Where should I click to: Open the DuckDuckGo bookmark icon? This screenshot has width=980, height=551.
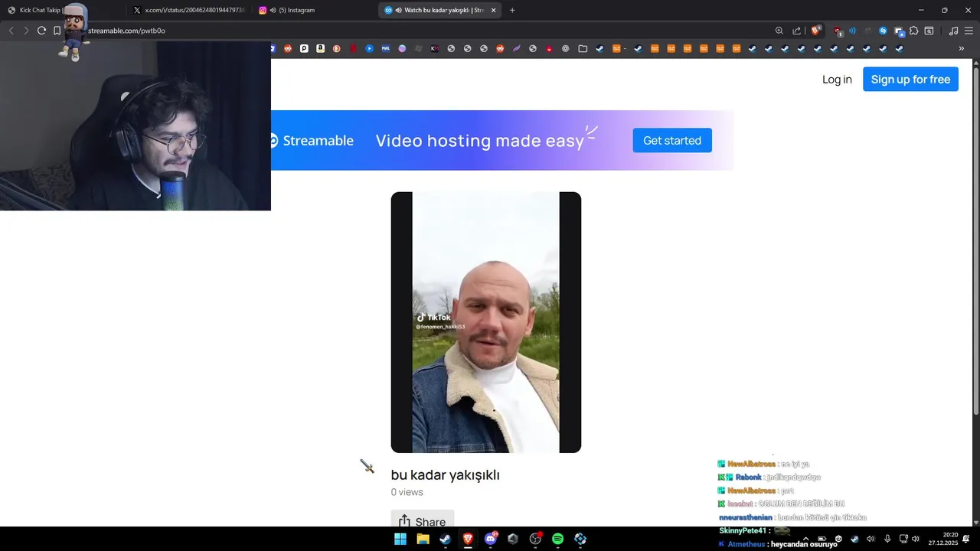336,48
